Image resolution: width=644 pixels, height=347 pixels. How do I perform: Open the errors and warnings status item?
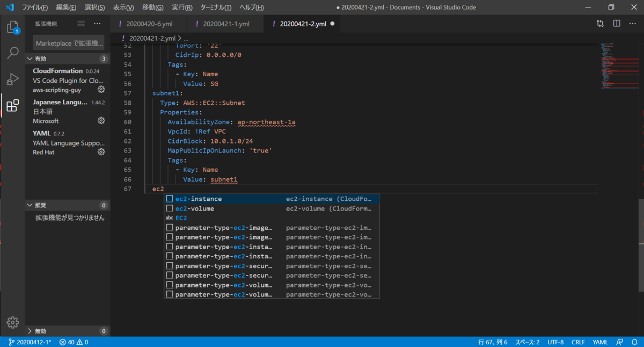(74, 342)
